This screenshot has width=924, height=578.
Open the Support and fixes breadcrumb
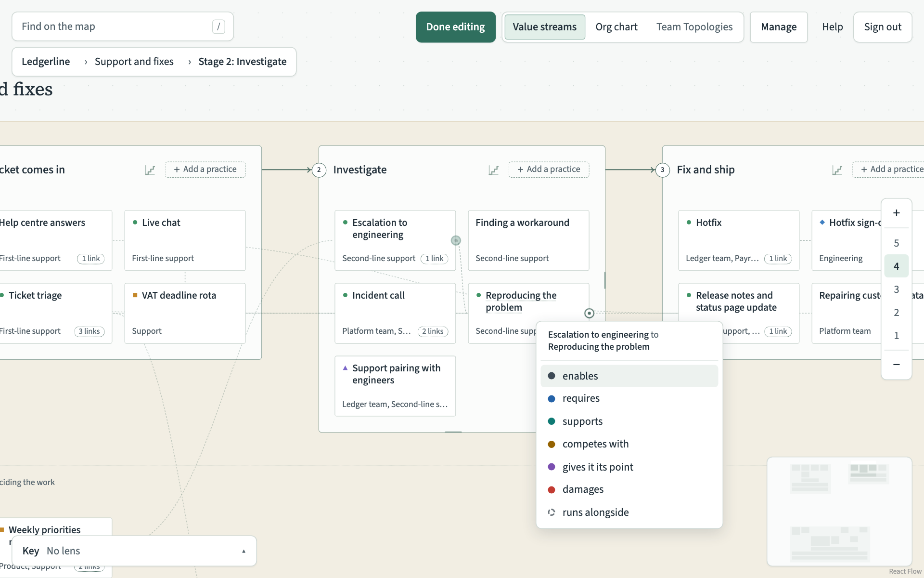(x=134, y=62)
